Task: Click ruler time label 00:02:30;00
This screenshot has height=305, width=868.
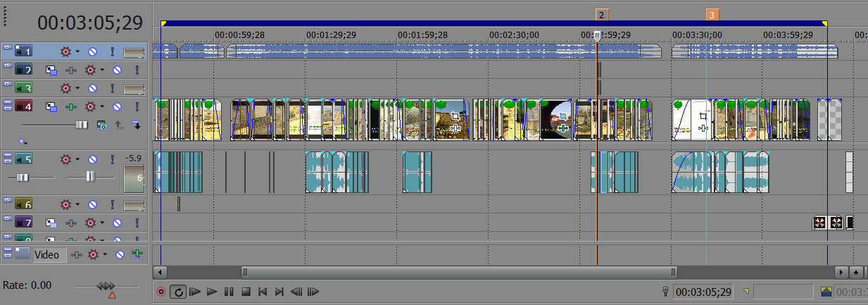Action: (515, 35)
